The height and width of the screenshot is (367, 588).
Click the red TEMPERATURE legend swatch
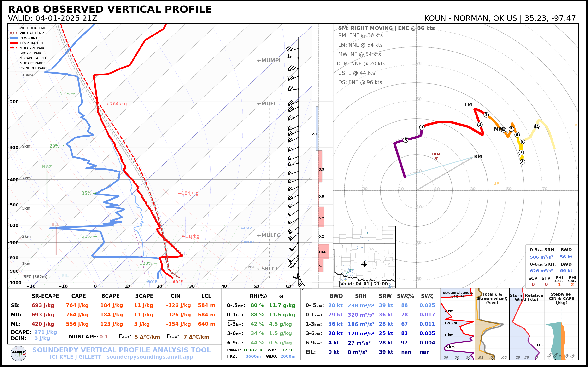pos(14,43)
